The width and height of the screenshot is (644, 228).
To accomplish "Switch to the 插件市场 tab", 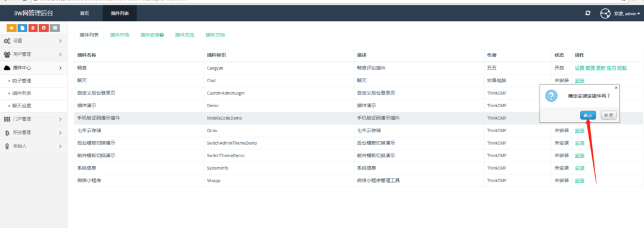I will pyautogui.click(x=119, y=35).
